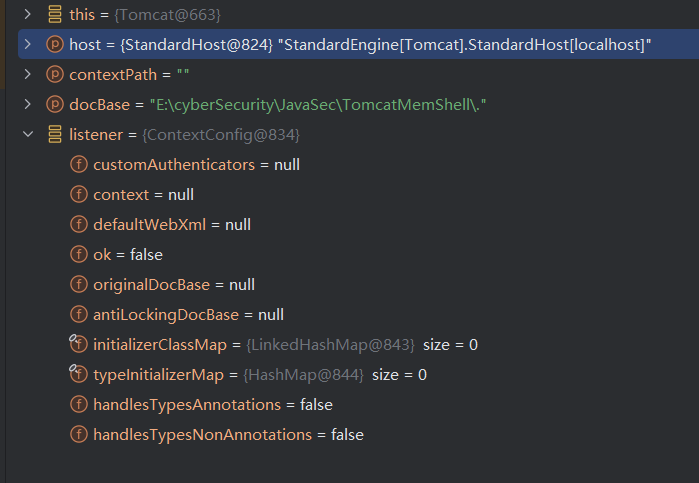
Task: Click the field icon for customAuthenticators
Action: (78, 165)
